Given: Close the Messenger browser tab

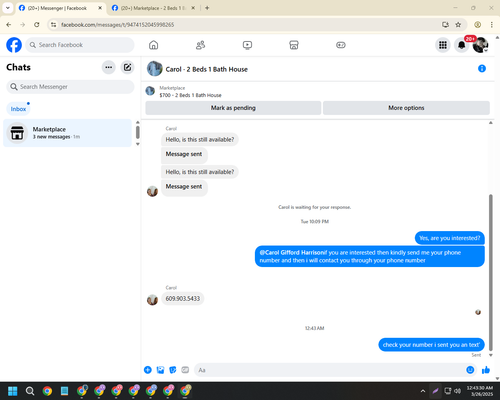Looking at the screenshot, I should tap(100, 8).
